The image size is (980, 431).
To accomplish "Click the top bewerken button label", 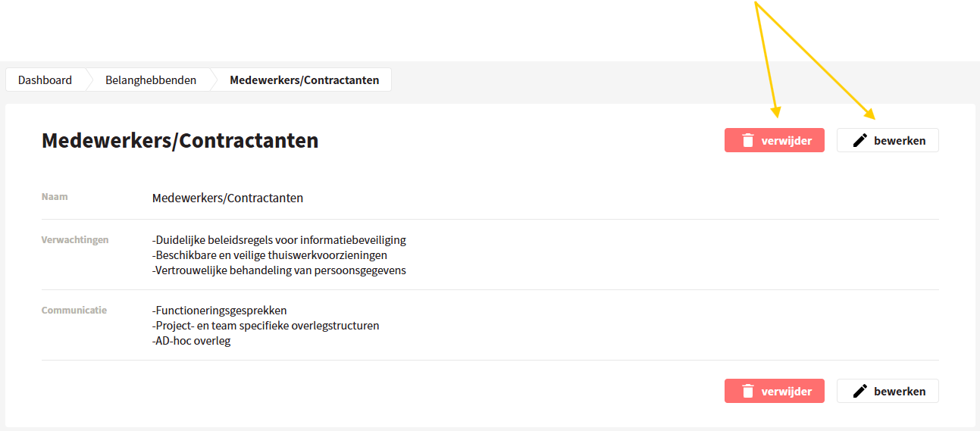I will click(x=900, y=140).
